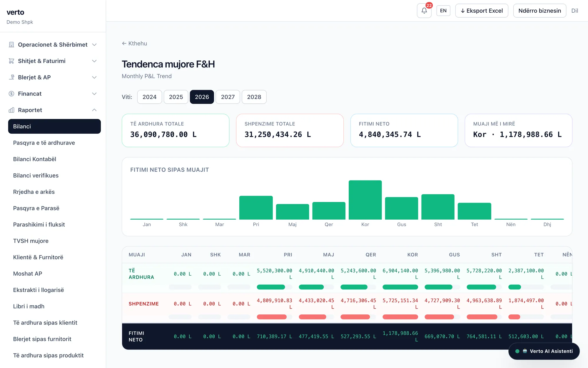Open Libri i madh report
The width and height of the screenshot is (588, 368).
pyautogui.click(x=29, y=306)
